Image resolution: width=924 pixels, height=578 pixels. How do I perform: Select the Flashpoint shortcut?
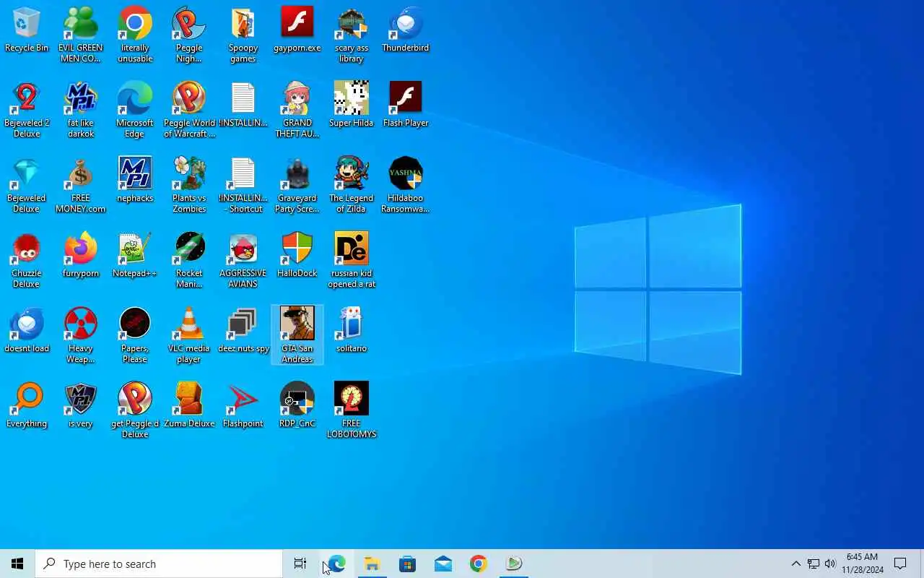(x=243, y=406)
